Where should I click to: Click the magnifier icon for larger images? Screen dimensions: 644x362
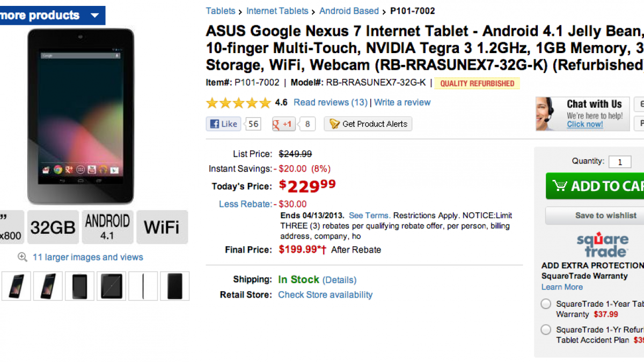[x=23, y=257]
